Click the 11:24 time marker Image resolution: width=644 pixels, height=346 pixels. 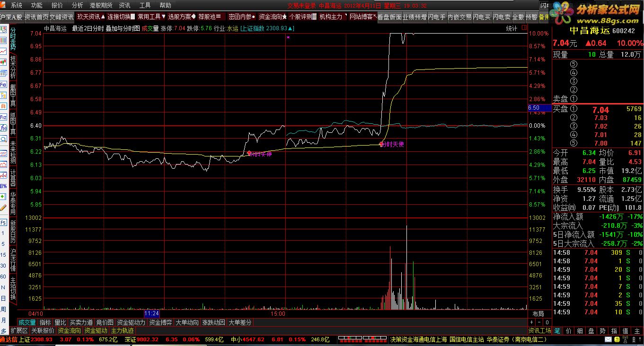(x=151, y=313)
